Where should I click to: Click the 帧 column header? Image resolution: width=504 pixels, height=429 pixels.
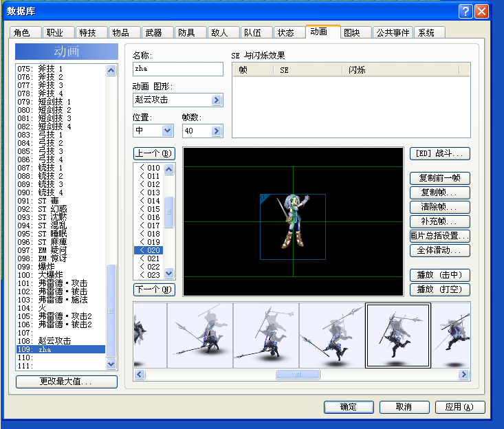coord(253,69)
